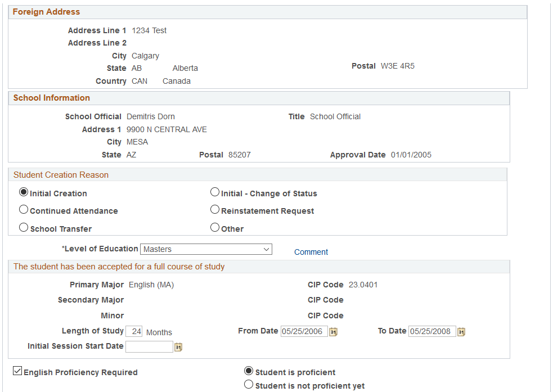Click the From Date input field
553x392 pixels.
304,331
